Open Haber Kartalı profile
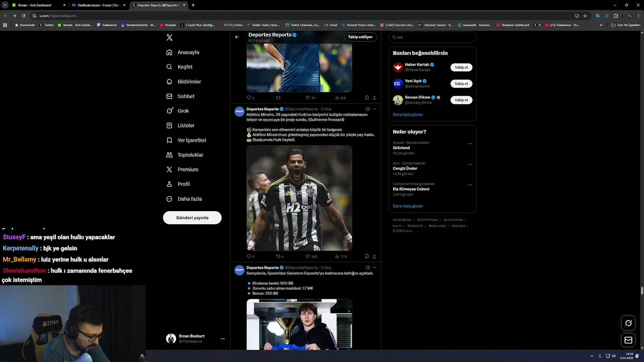Screen dimensions: 644x362 pyautogui.click(x=417, y=65)
